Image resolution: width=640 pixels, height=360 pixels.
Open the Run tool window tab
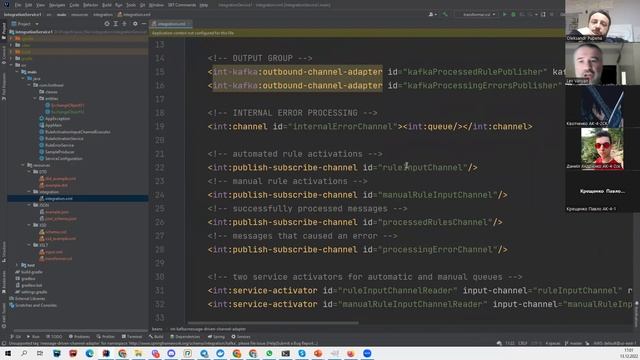coord(33,337)
